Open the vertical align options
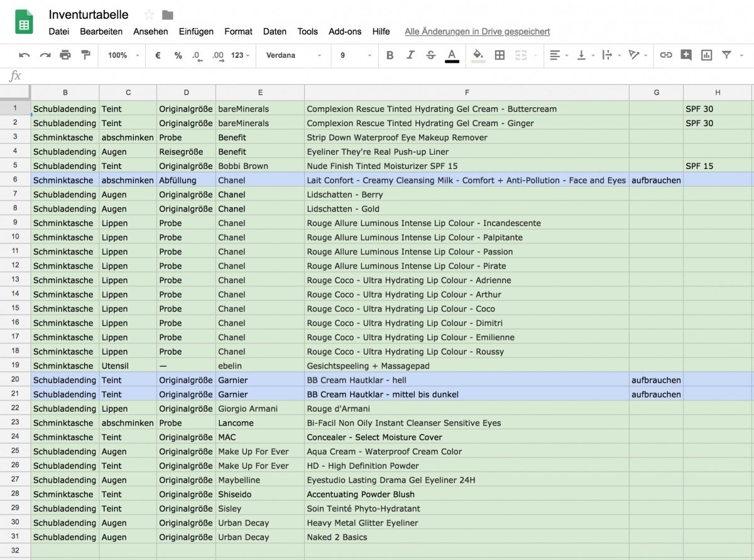 tap(584, 55)
